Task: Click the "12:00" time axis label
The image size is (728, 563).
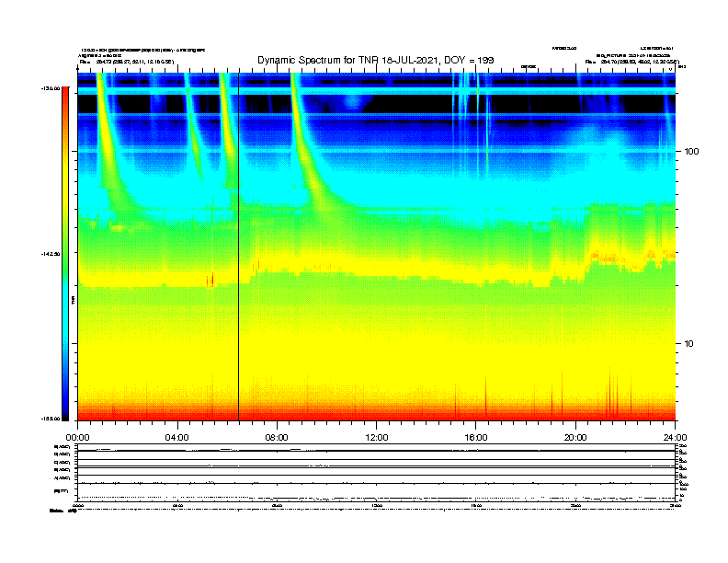Action: (377, 438)
